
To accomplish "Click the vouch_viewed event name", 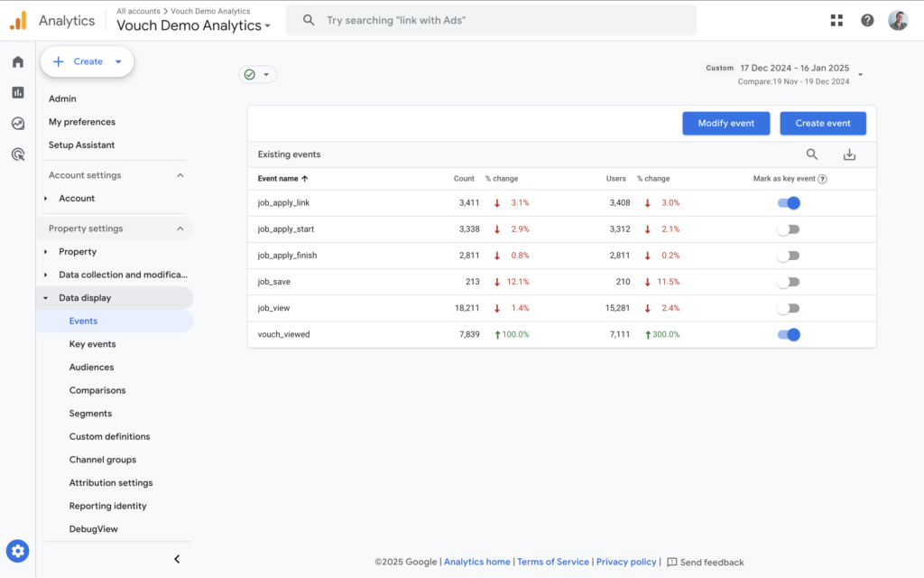I will point(283,334).
